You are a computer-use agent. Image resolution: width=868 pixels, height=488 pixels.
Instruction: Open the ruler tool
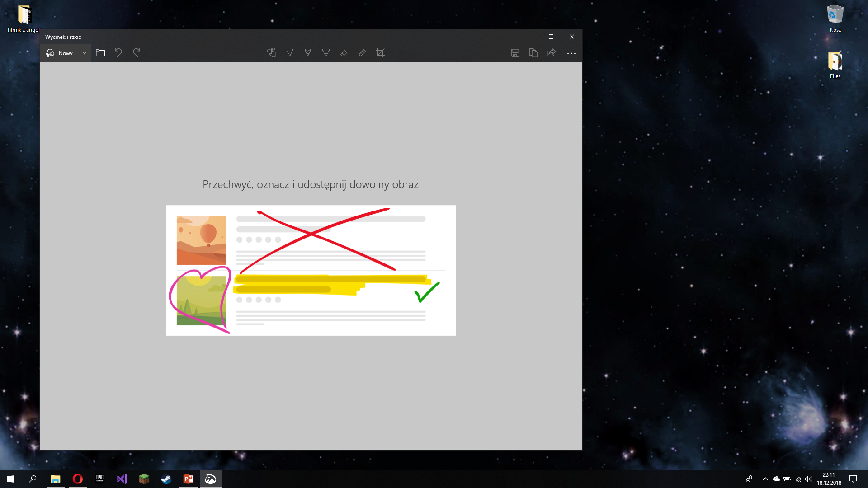coord(362,53)
